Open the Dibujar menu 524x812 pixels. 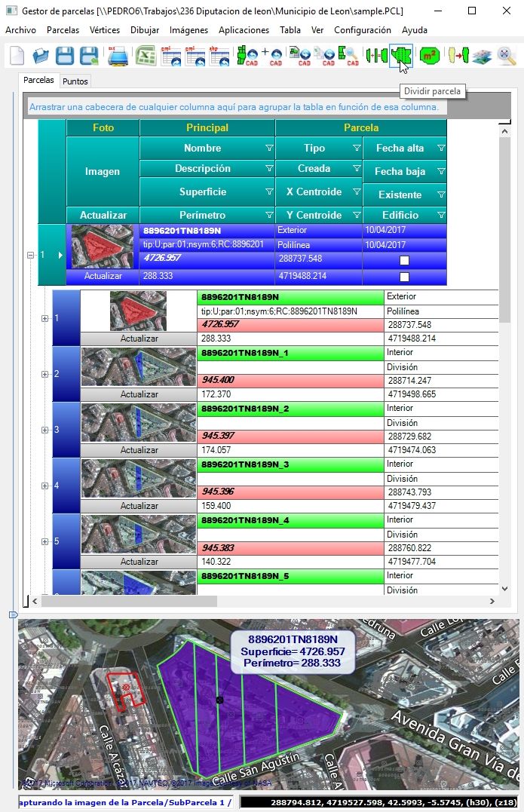(x=145, y=30)
